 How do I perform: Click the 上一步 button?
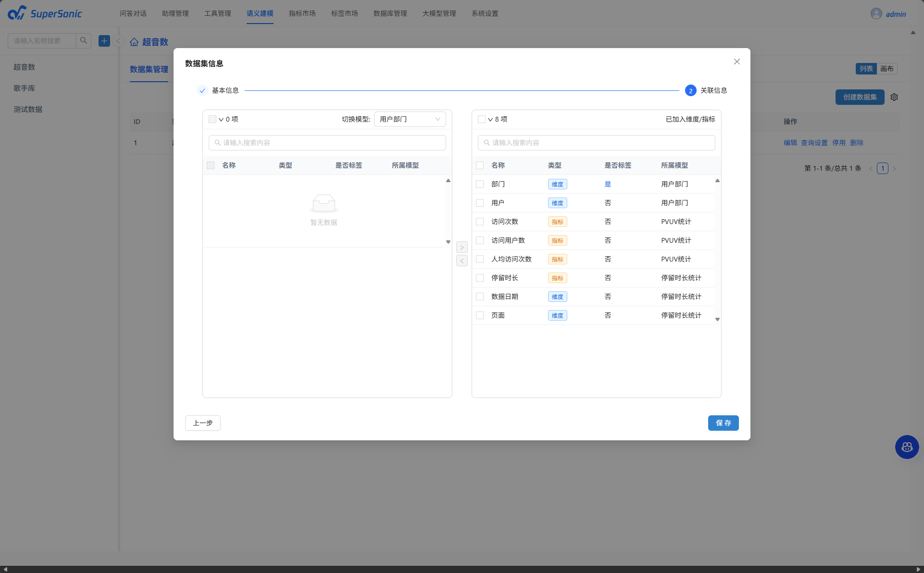pos(203,423)
